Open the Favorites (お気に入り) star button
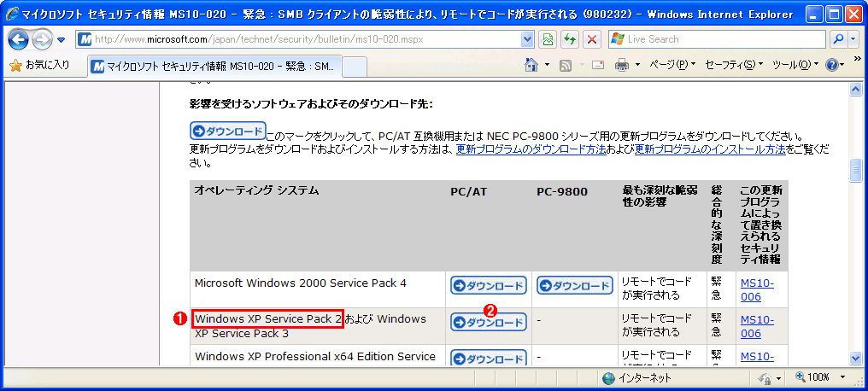The width and height of the screenshot is (868, 391). click(x=40, y=65)
